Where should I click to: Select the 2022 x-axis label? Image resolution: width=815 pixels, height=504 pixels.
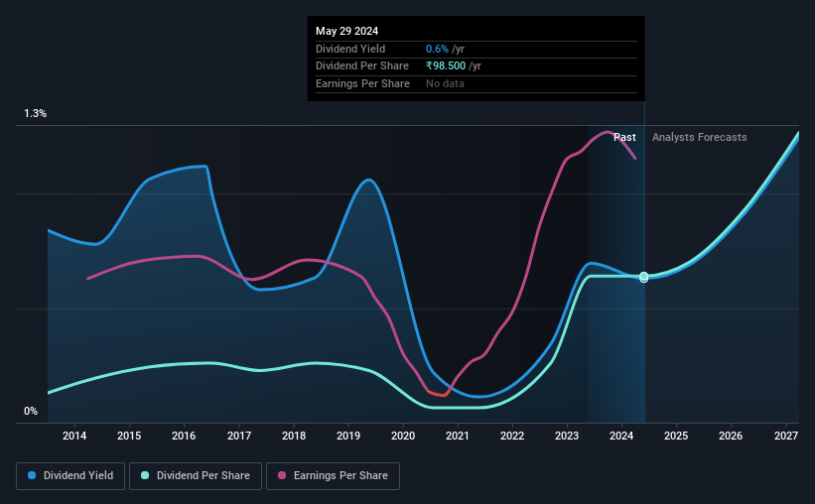(x=512, y=436)
